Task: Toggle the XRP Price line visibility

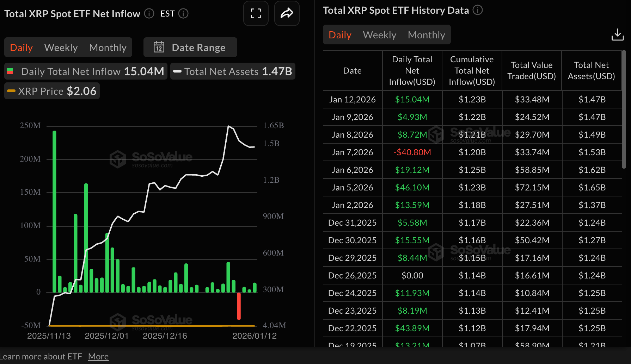Action: (x=51, y=91)
